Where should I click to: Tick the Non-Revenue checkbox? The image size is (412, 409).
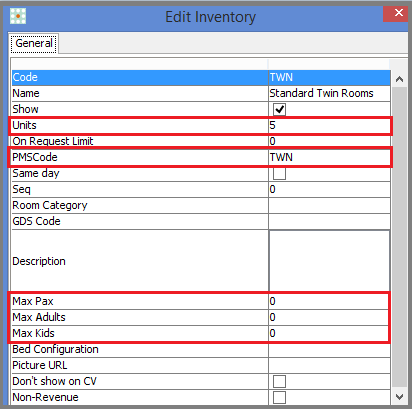[279, 397]
